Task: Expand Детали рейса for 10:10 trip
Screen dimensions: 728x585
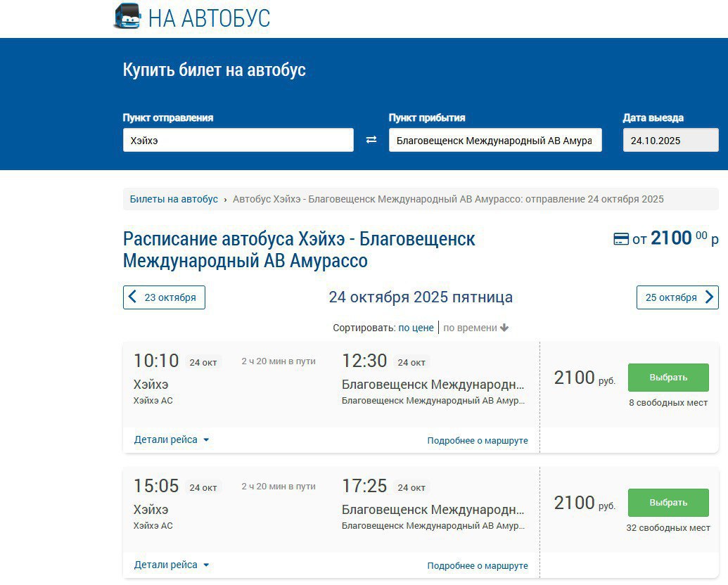Action: (172, 440)
